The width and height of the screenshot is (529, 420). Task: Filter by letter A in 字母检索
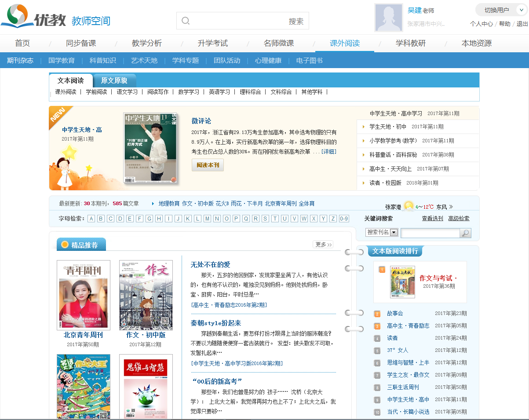pyautogui.click(x=91, y=219)
